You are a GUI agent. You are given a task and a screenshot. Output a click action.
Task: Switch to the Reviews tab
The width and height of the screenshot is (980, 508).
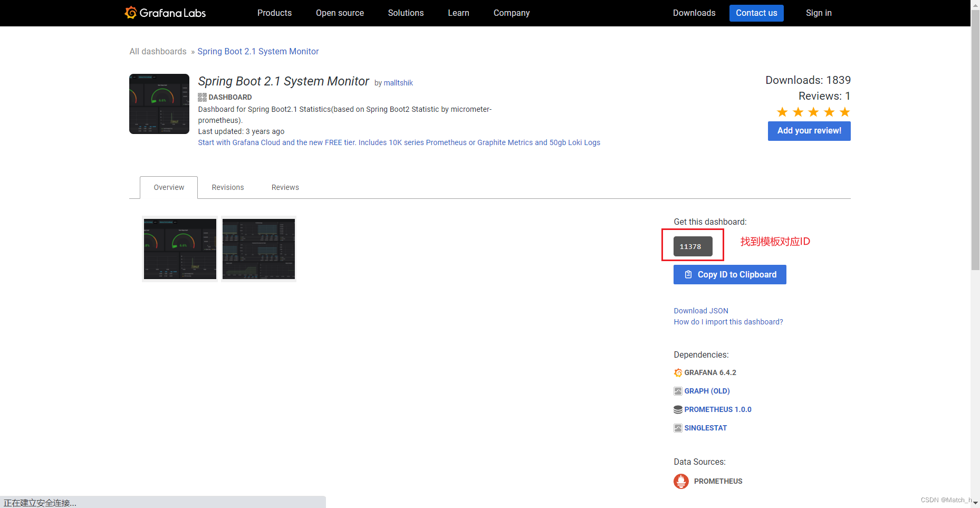tap(285, 187)
